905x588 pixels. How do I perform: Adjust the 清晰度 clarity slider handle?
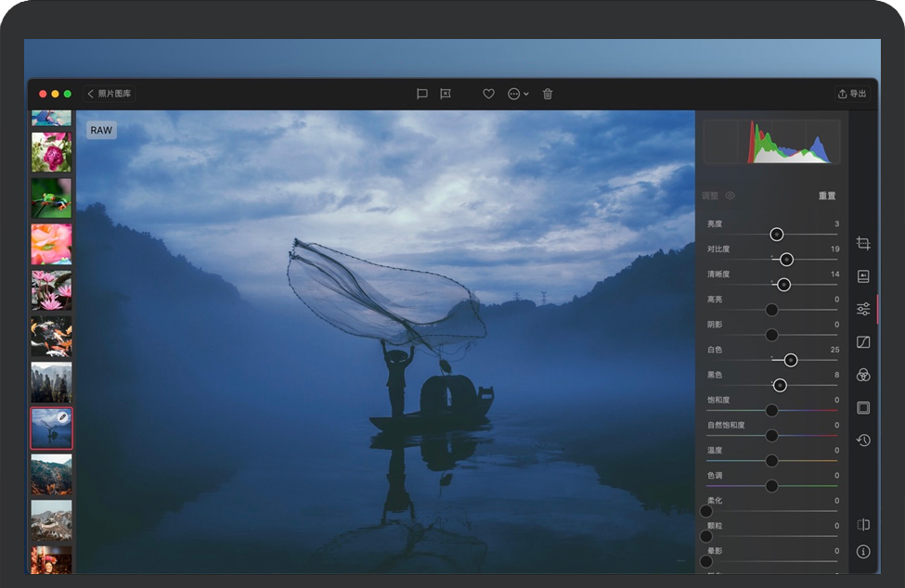783,285
